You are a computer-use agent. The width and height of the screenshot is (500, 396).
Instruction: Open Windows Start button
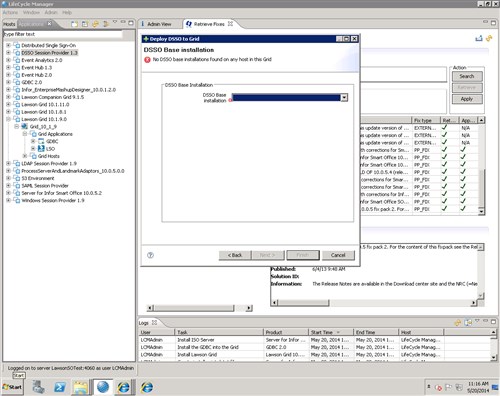(12, 387)
